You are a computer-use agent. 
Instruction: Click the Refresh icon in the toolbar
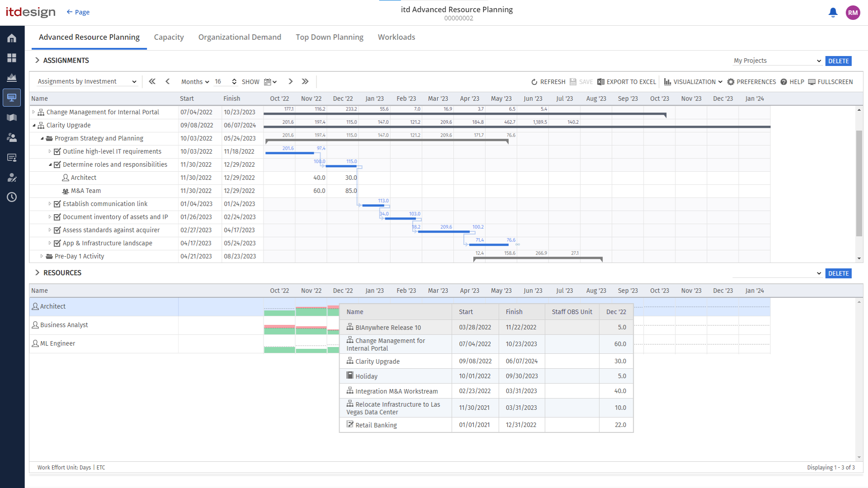coord(534,82)
